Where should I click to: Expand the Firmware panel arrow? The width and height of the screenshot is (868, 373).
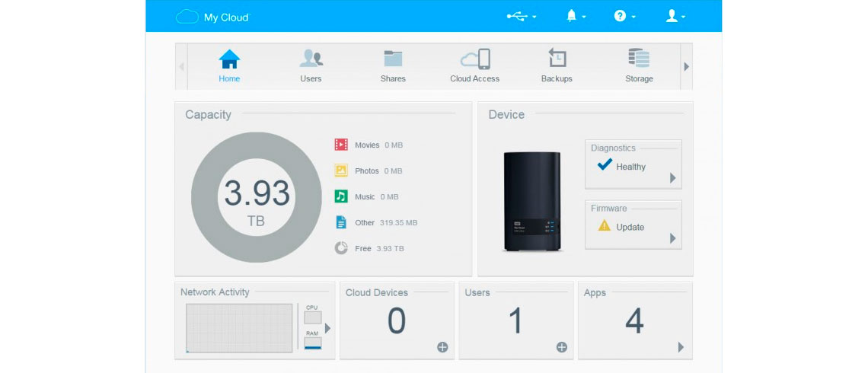tap(672, 238)
